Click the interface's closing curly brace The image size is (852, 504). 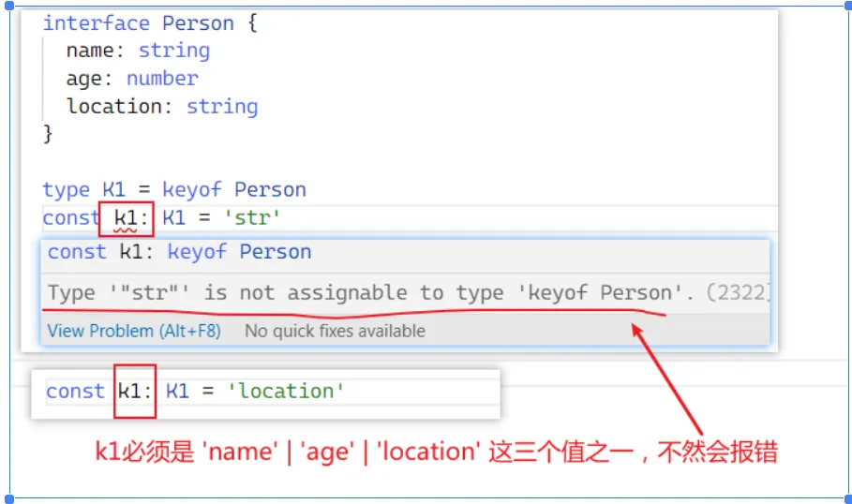(x=49, y=134)
